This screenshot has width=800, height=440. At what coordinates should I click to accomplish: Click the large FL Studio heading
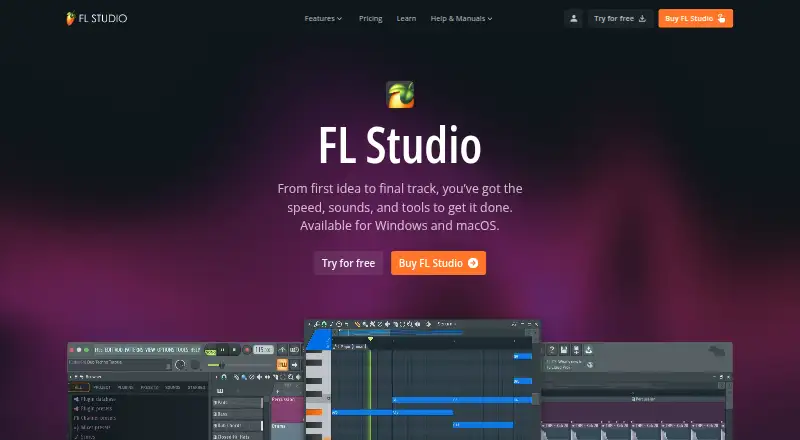point(400,146)
